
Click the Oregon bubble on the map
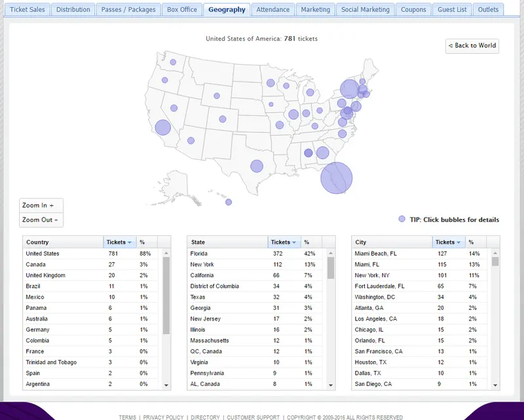[165, 80]
